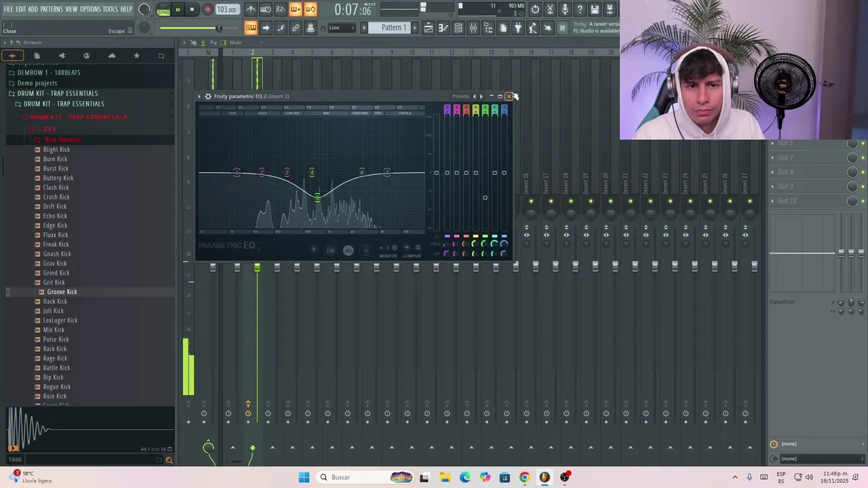Click the hat icon in the toolbar

(311, 28)
